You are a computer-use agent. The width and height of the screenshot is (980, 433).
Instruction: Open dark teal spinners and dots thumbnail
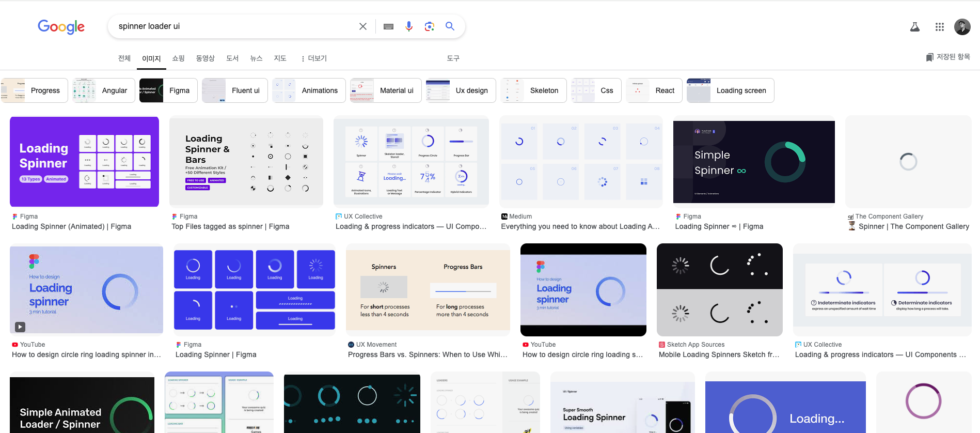click(x=352, y=404)
